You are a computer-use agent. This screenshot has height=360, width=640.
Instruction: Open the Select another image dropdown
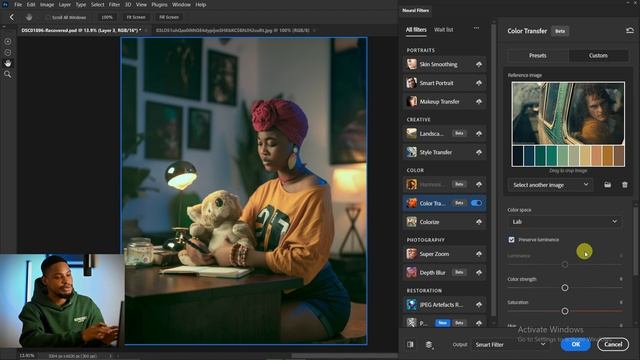550,185
